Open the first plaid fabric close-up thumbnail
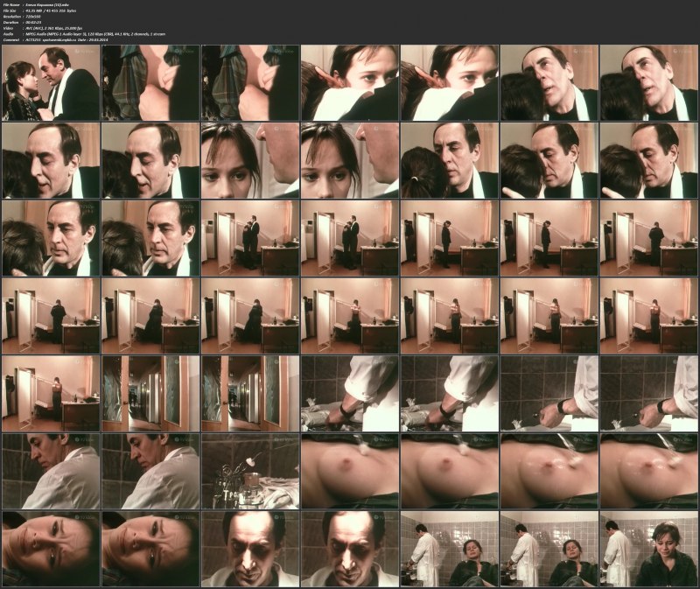This screenshot has height=589, width=700. tap(150, 82)
